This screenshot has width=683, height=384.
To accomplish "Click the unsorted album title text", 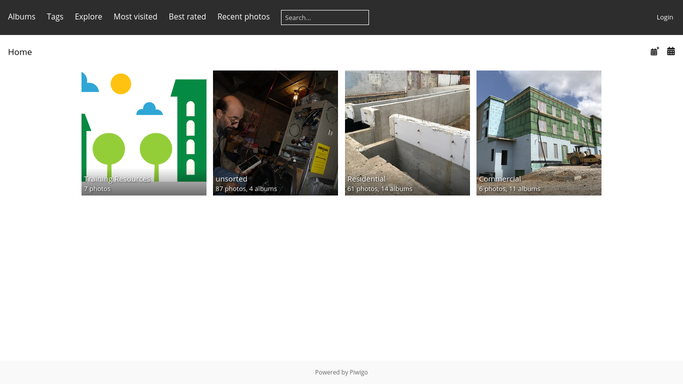I will [231, 179].
